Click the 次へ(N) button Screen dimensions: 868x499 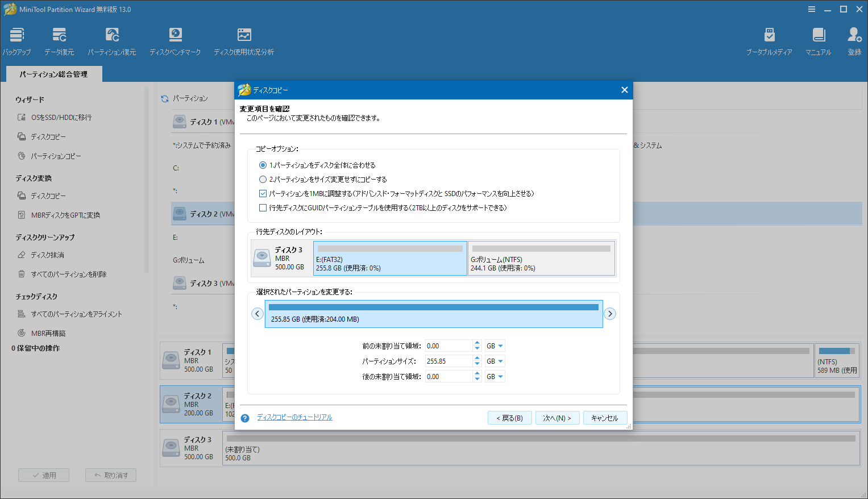557,417
